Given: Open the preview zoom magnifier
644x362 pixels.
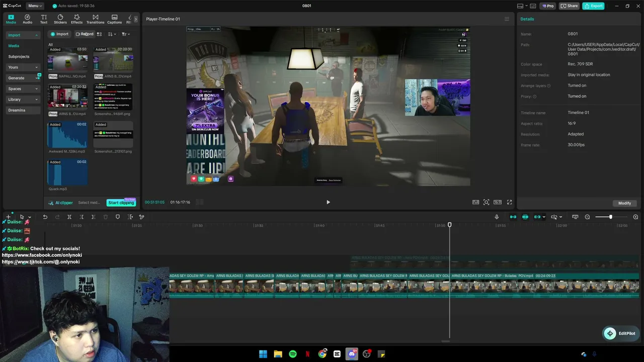Looking at the screenshot, I should (487, 202).
